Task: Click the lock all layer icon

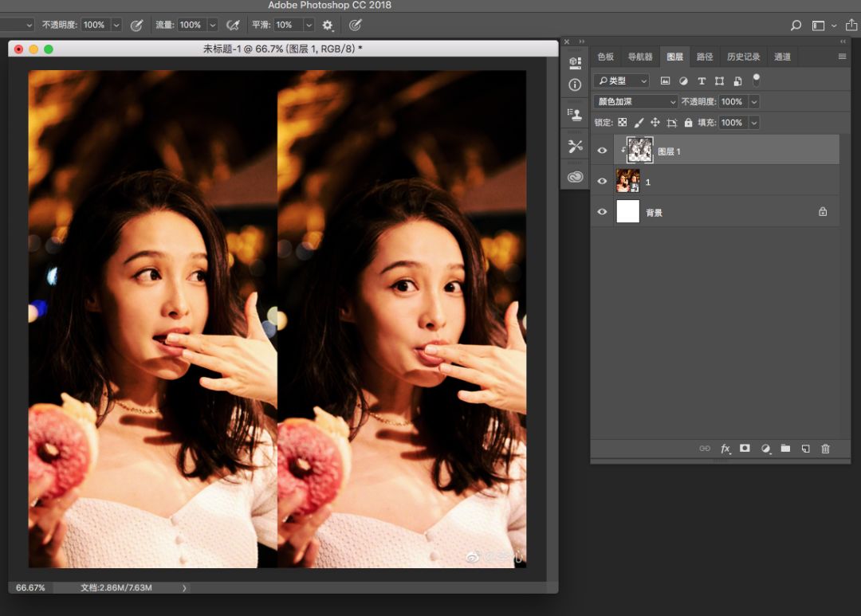Action: coord(688,123)
